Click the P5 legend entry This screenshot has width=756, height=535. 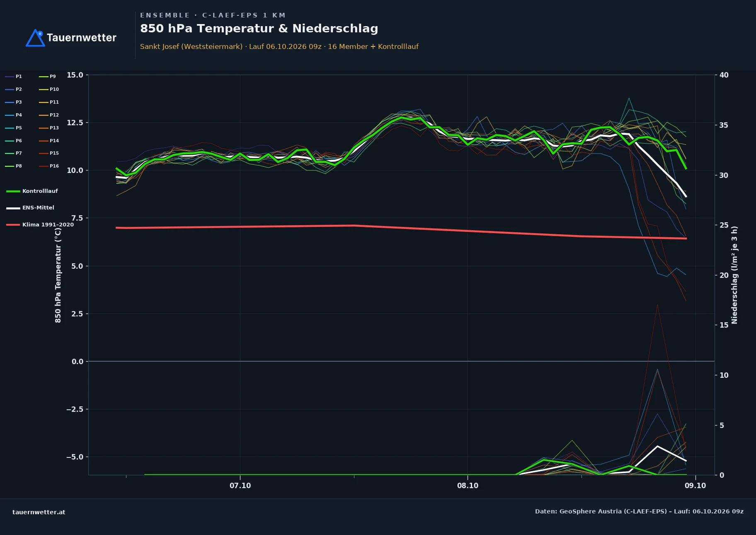[x=14, y=128]
